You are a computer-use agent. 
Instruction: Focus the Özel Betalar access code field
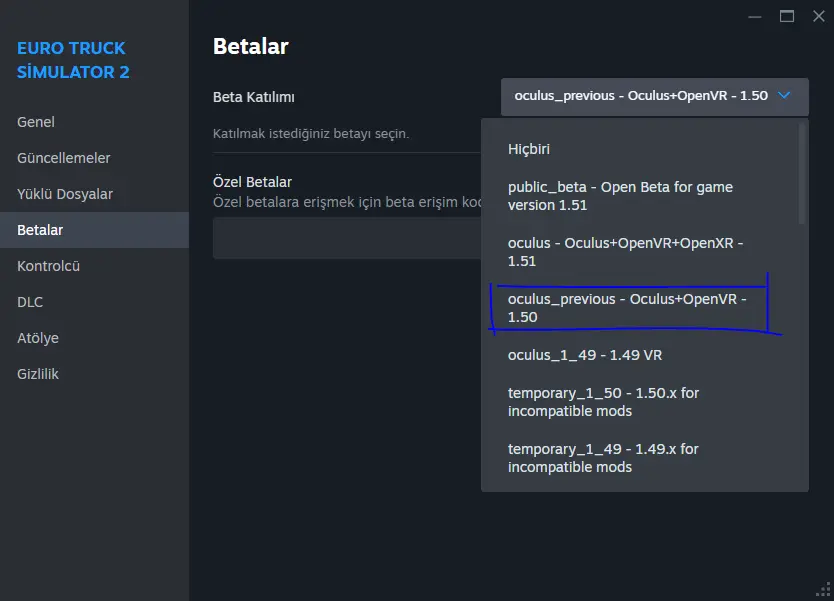click(x=347, y=238)
